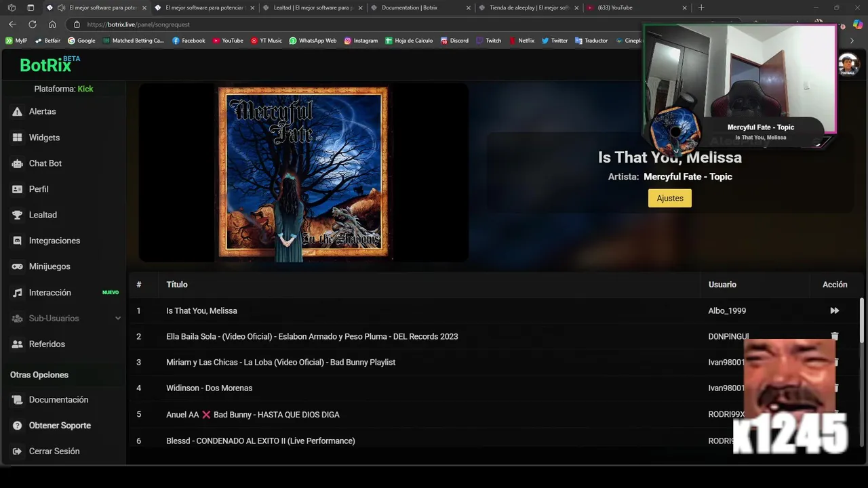This screenshot has width=868, height=488.
Task: Select the Miriam y Las Chicas song row
Action: pyautogui.click(x=495, y=363)
